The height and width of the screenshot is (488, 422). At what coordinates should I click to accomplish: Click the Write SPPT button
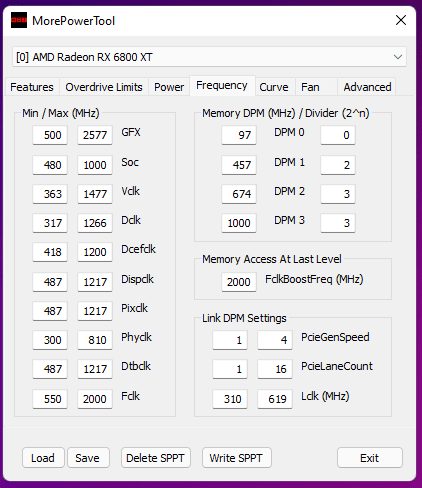[x=236, y=458]
